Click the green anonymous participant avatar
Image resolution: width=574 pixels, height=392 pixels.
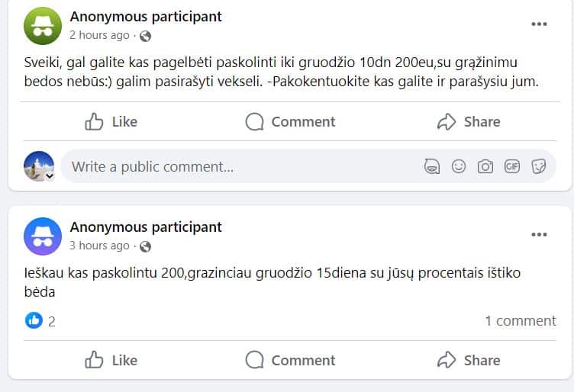point(43,25)
